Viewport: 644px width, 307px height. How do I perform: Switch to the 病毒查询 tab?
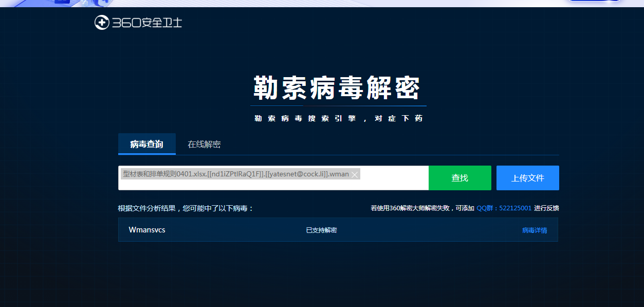click(147, 144)
